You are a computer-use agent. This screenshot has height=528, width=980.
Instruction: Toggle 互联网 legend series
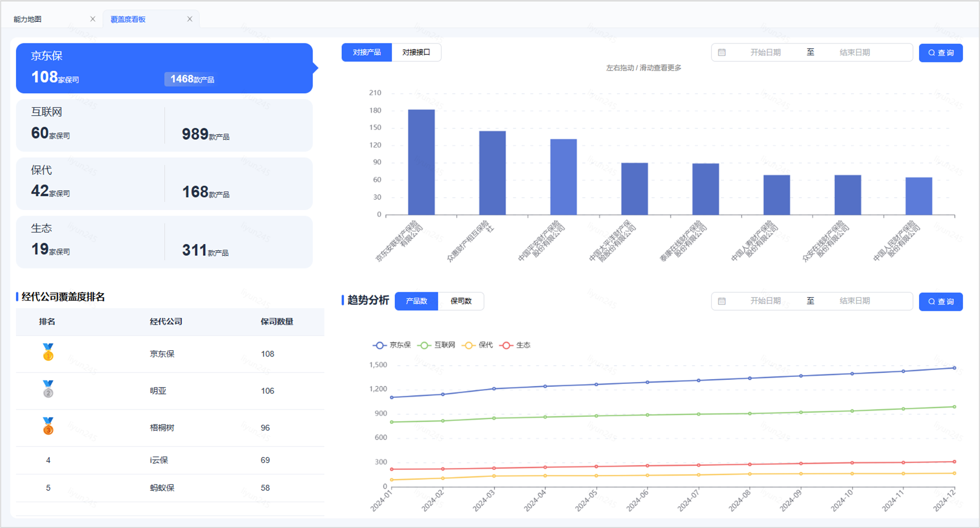click(x=436, y=345)
